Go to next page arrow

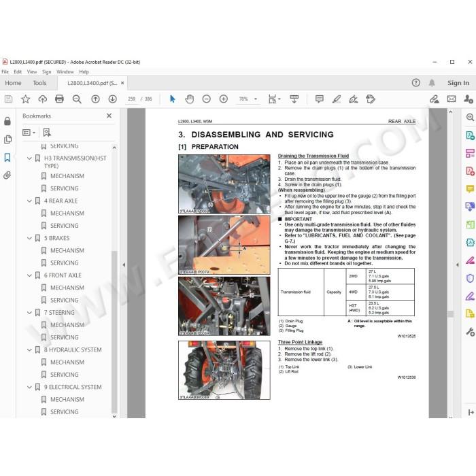[x=113, y=99]
